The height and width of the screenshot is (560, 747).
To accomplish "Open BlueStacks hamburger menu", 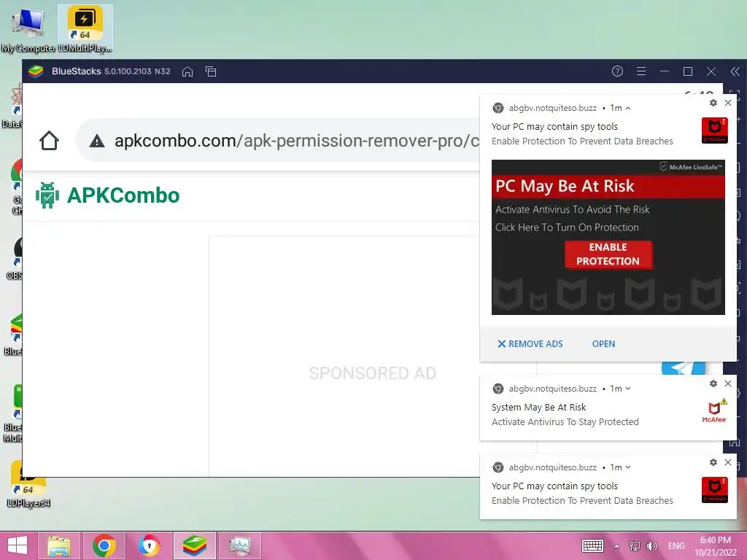I will coord(641,71).
